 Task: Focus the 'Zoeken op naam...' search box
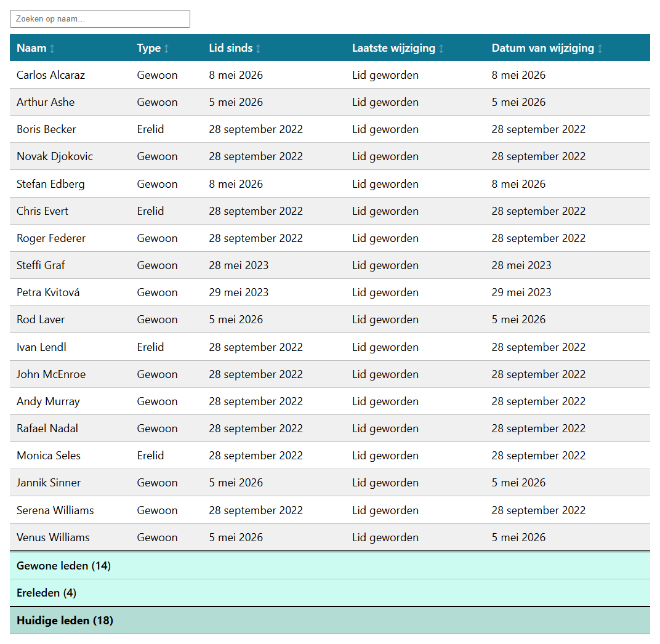(x=100, y=19)
